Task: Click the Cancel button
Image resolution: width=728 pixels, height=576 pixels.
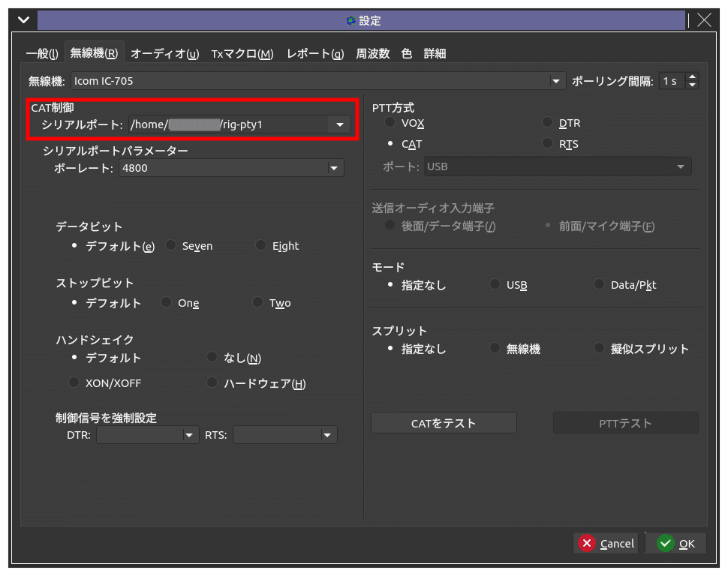Action: click(x=606, y=543)
